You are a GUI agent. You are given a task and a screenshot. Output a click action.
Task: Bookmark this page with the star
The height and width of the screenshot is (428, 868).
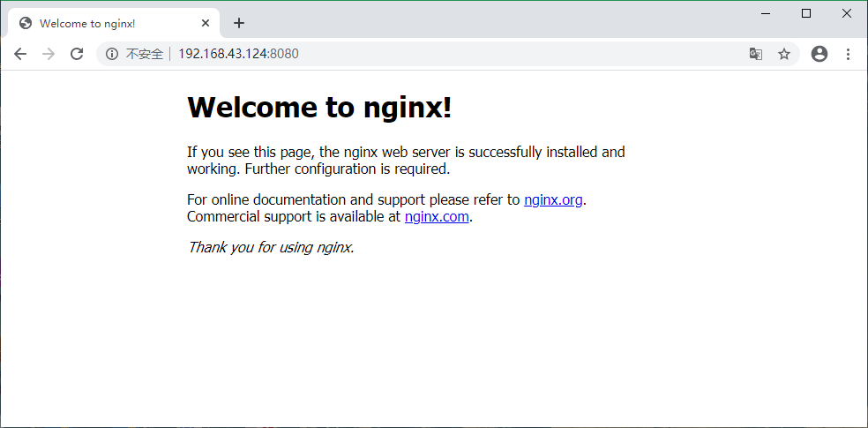(783, 54)
